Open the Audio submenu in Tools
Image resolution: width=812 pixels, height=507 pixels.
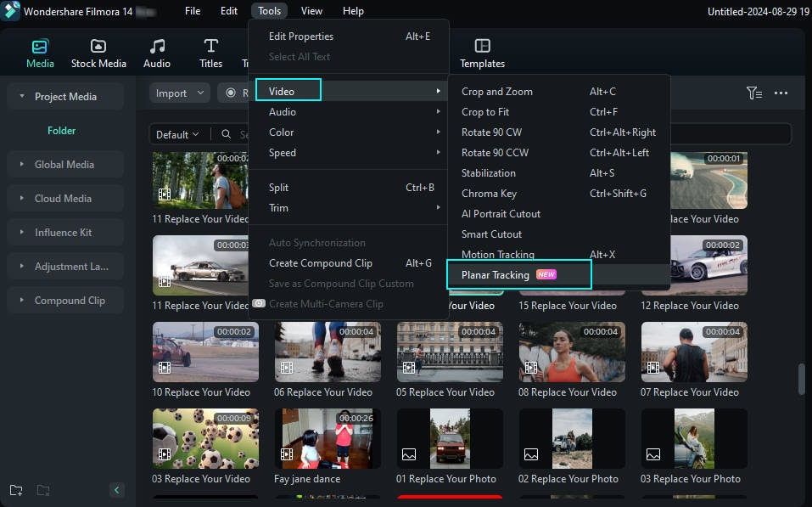click(349, 111)
